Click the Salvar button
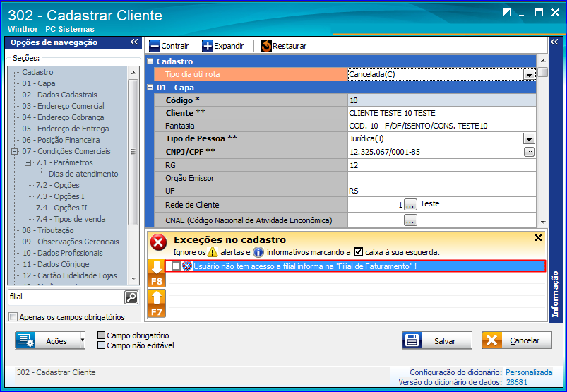 point(437,340)
